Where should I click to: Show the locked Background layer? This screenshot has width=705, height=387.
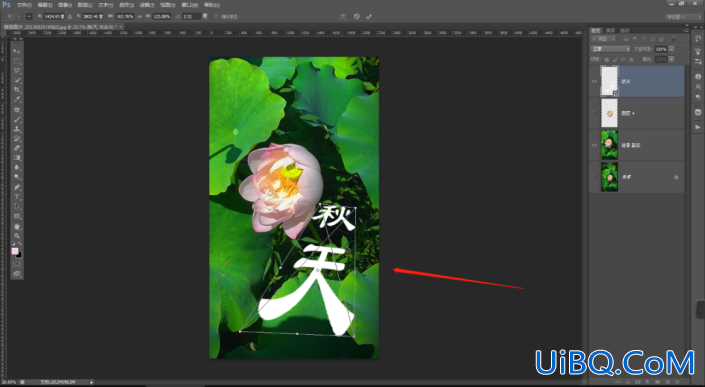594,177
